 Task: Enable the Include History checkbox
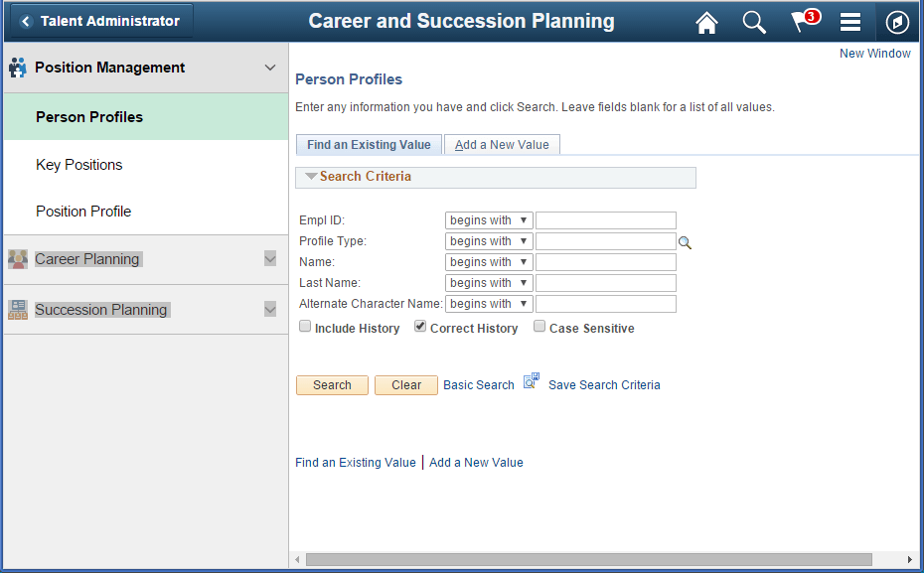click(305, 326)
